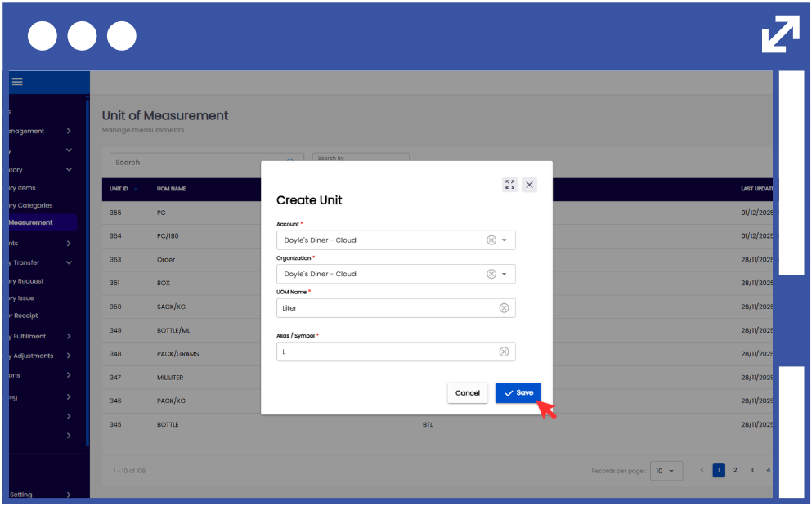812x506 pixels.
Task: Go to page 3 in pagination
Action: (x=751, y=470)
